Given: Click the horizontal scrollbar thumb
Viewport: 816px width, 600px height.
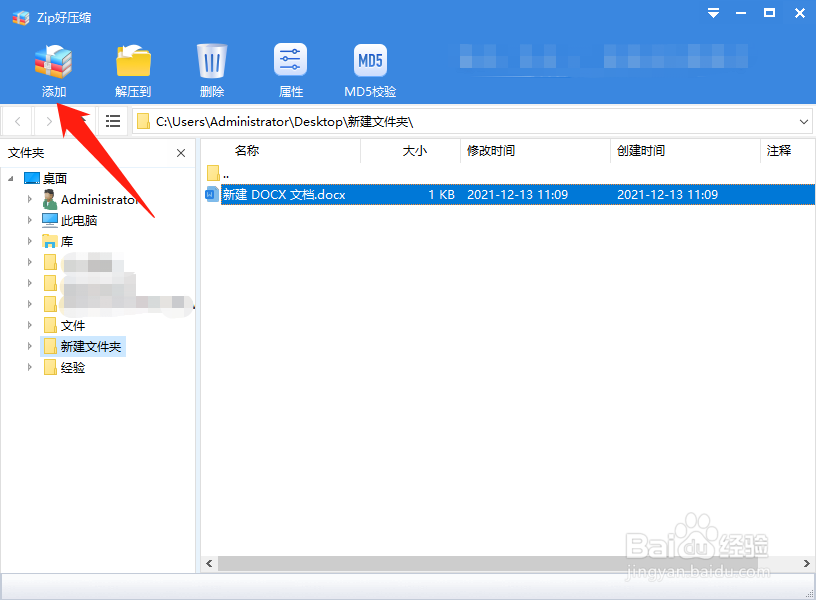Looking at the screenshot, I should [488, 564].
